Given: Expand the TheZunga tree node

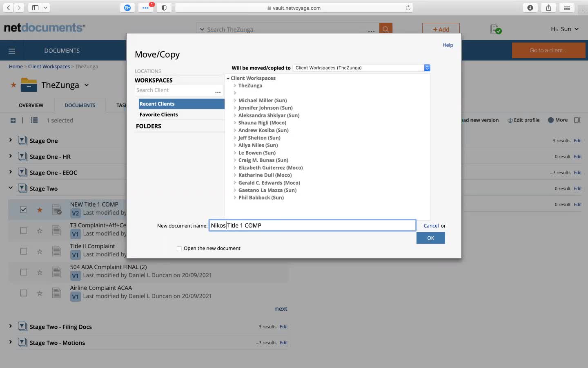Looking at the screenshot, I should coord(235,85).
